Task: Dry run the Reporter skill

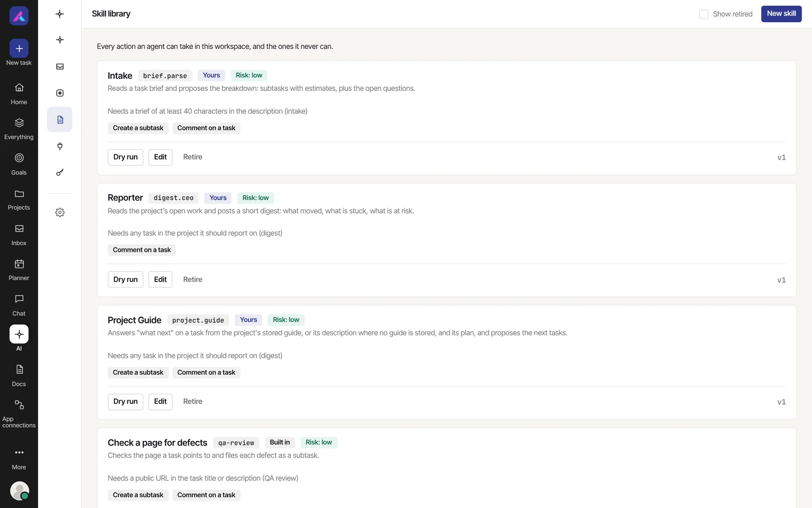Action: click(125, 279)
